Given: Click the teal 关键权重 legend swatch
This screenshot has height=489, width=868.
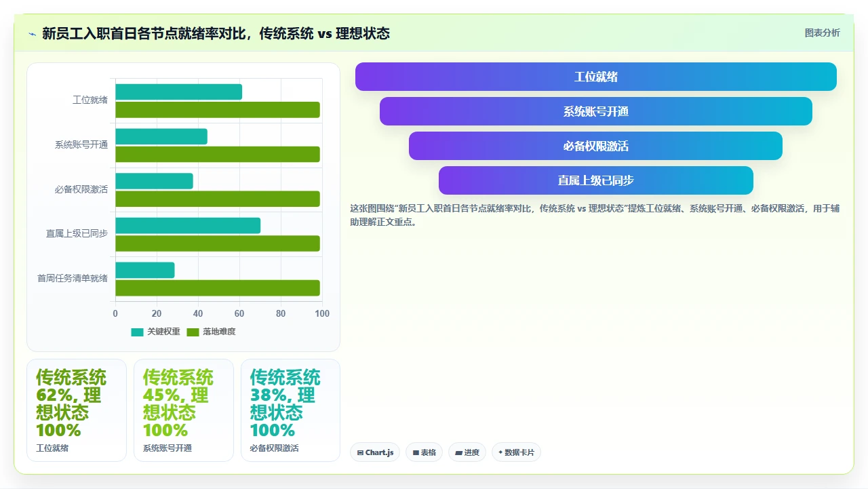Looking at the screenshot, I should click(137, 332).
